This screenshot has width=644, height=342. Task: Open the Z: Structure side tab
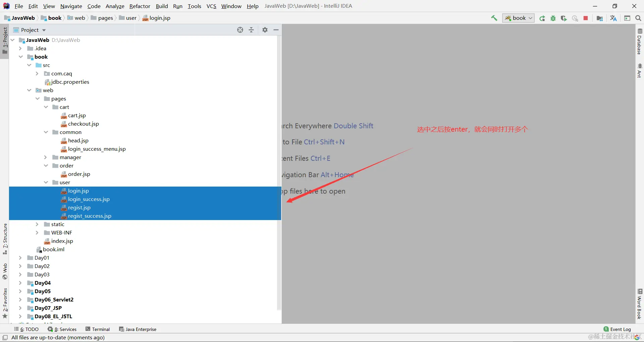pos(5,239)
